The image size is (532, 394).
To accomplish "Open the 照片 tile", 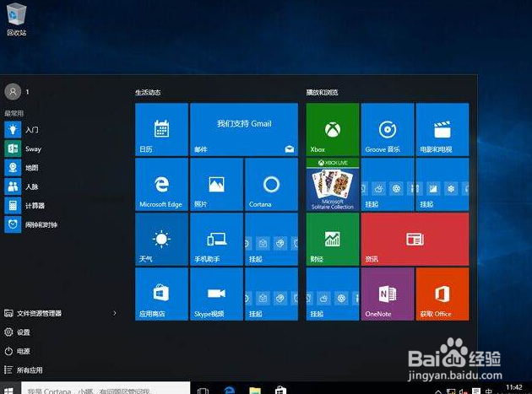I will pyautogui.click(x=216, y=185).
